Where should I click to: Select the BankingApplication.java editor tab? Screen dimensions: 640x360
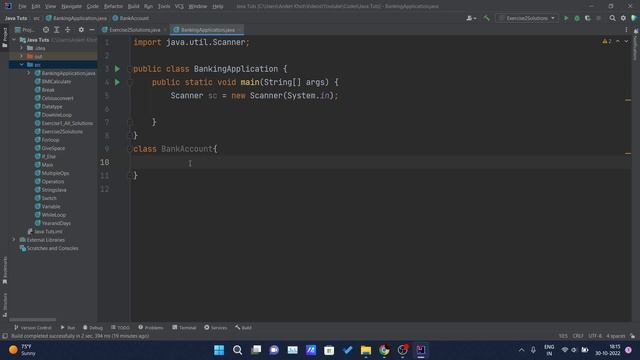pos(207,30)
